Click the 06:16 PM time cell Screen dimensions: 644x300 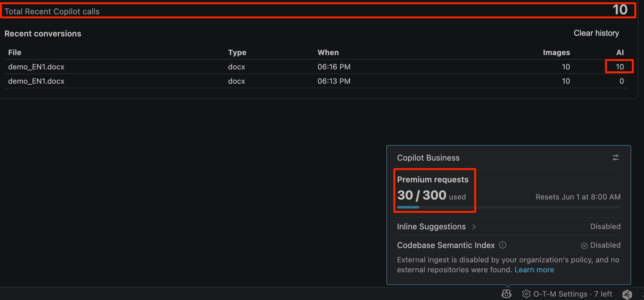[334, 67]
